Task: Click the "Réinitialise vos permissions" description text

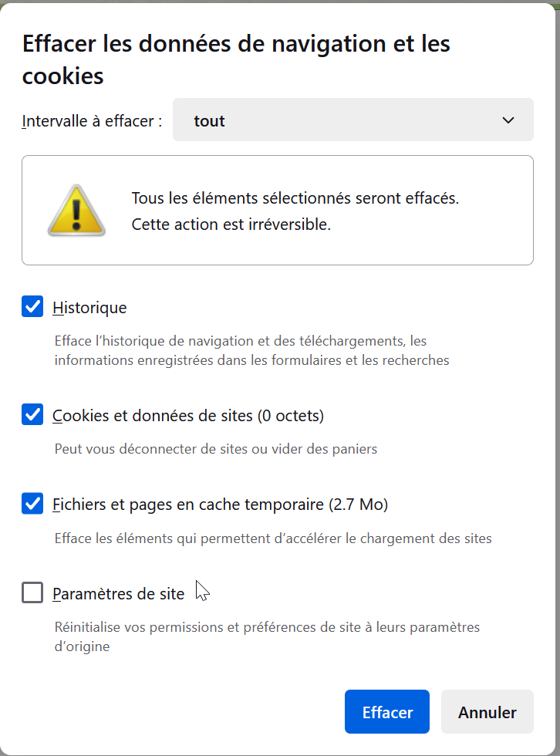Action: (267, 636)
